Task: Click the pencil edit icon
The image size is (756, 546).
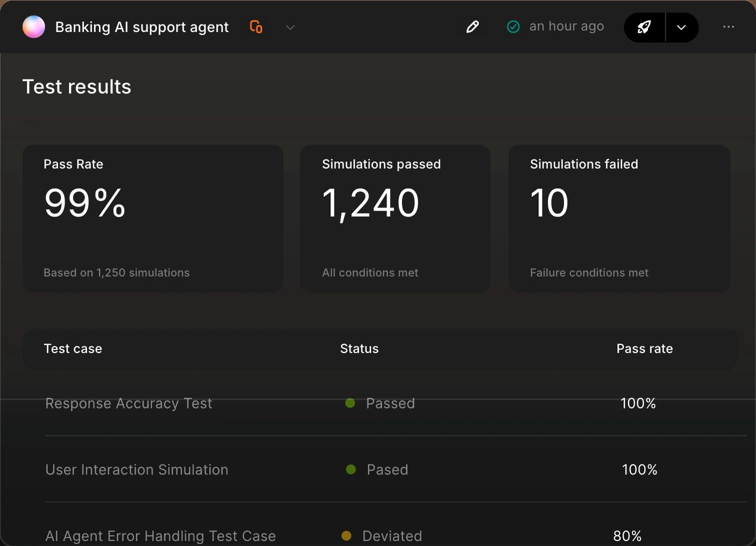Action: pos(472,27)
